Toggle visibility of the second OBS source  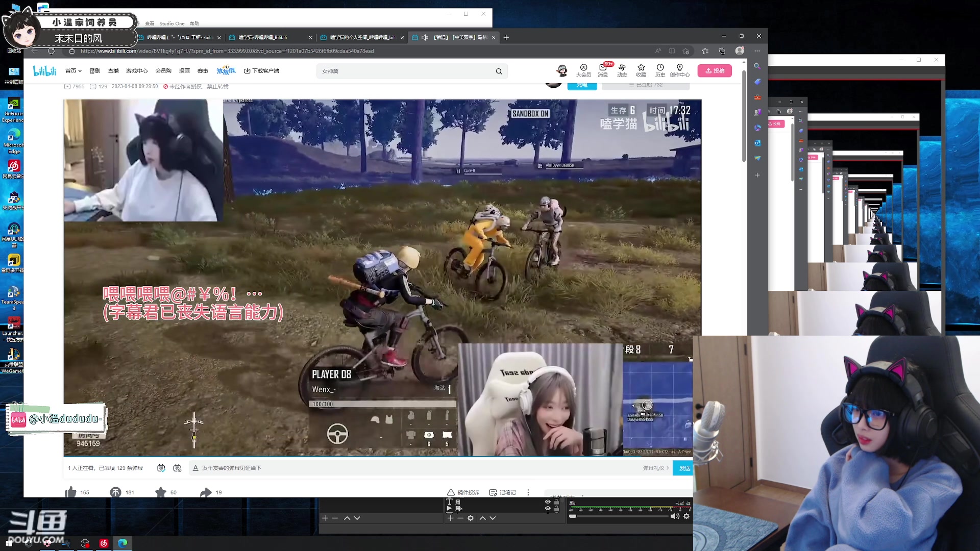(548, 508)
